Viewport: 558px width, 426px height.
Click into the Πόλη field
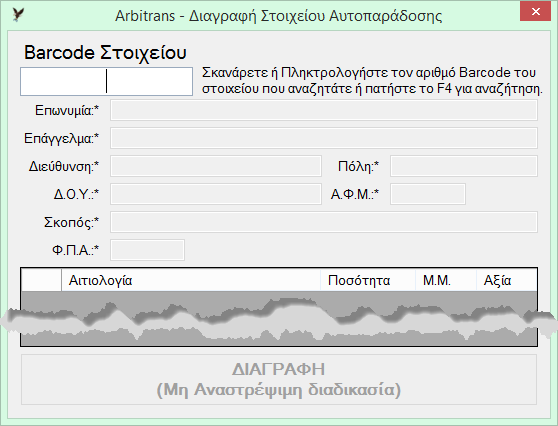[x=464, y=166]
